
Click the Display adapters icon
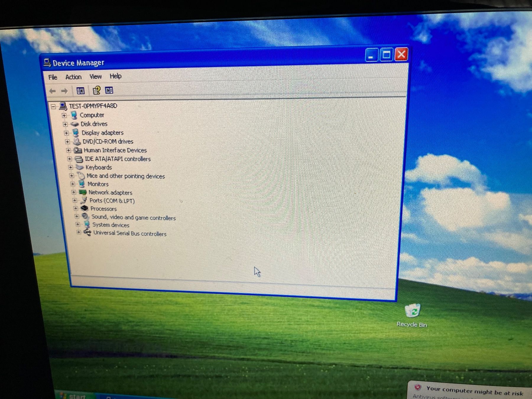(x=76, y=133)
